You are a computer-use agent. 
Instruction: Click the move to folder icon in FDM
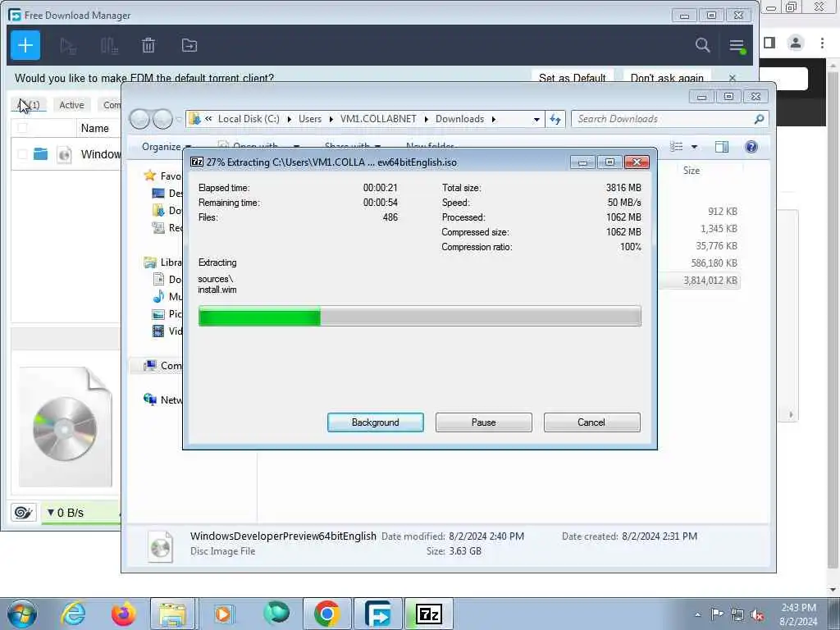click(x=189, y=46)
